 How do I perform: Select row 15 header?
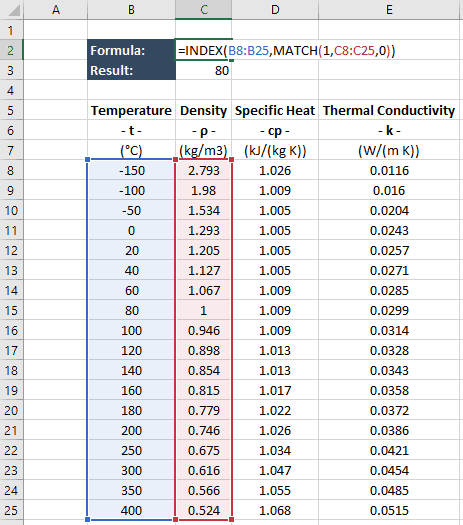point(11,310)
